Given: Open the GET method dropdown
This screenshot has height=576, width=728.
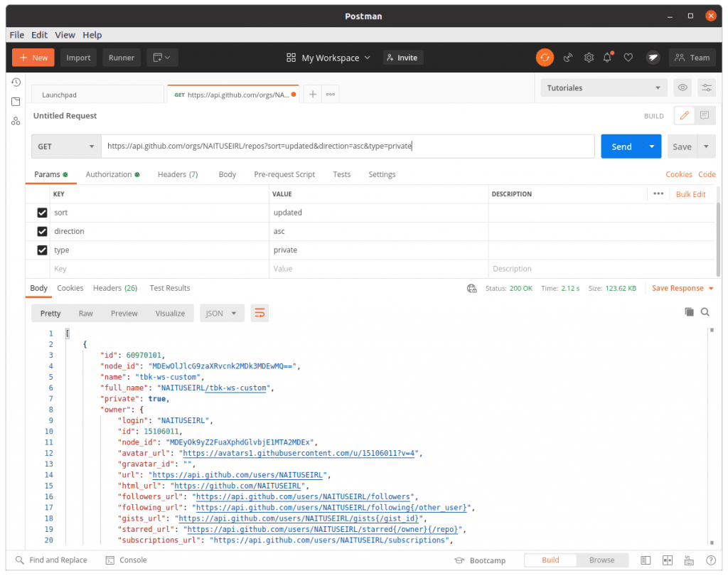Looking at the screenshot, I should (x=66, y=146).
